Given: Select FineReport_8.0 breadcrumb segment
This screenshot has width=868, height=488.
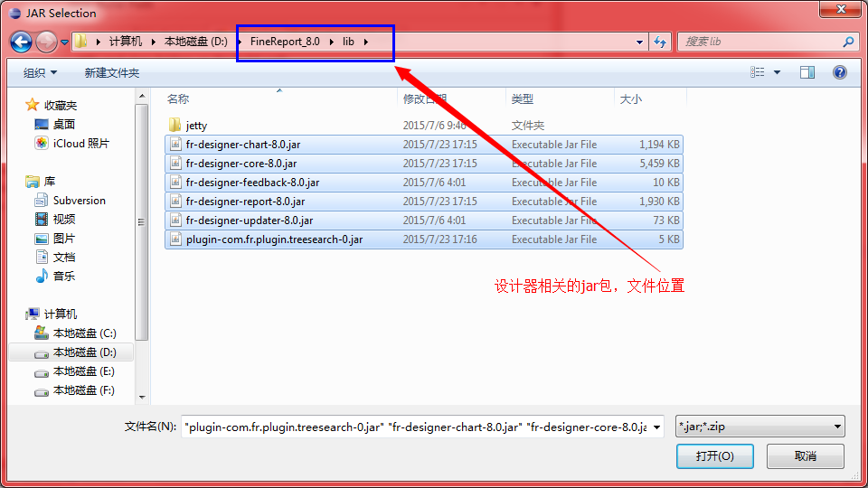Looking at the screenshot, I should pos(285,42).
